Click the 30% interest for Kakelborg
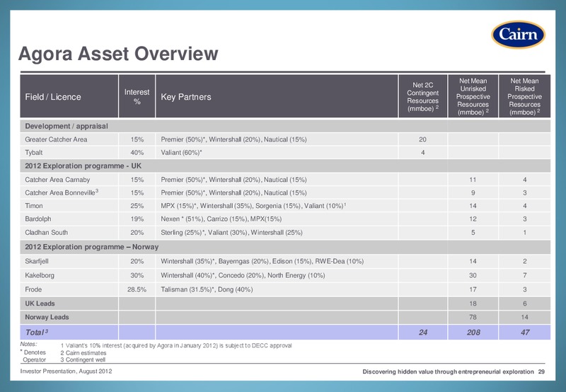Viewport: 566px width, 392px height. (137, 275)
